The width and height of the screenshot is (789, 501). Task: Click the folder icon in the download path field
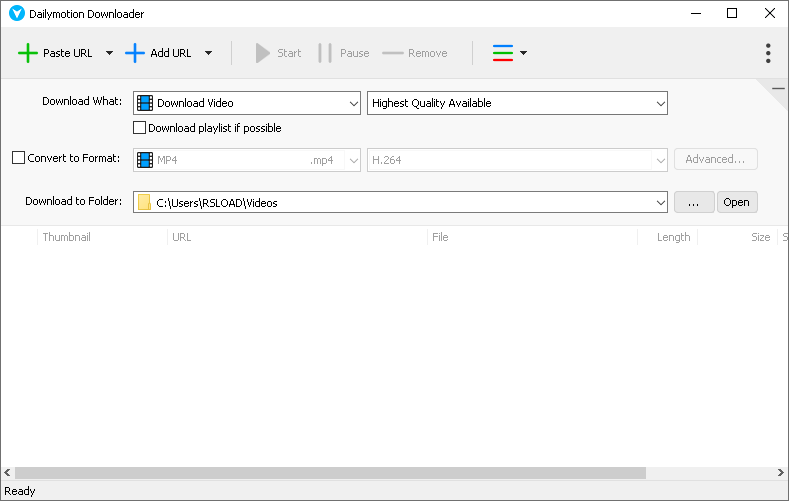point(144,202)
